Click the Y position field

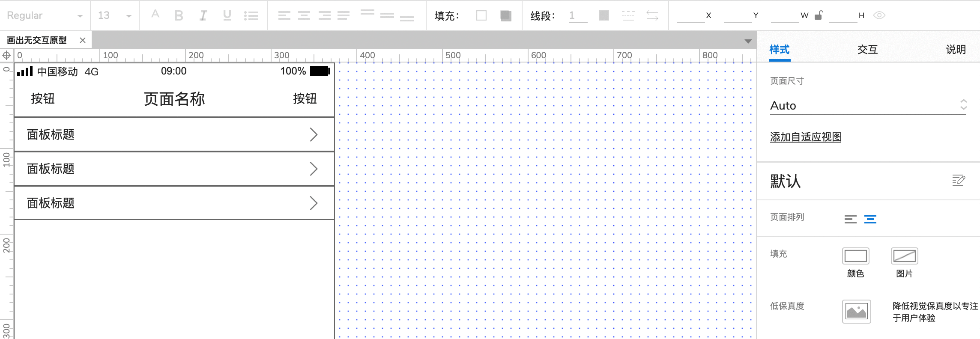click(738, 16)
